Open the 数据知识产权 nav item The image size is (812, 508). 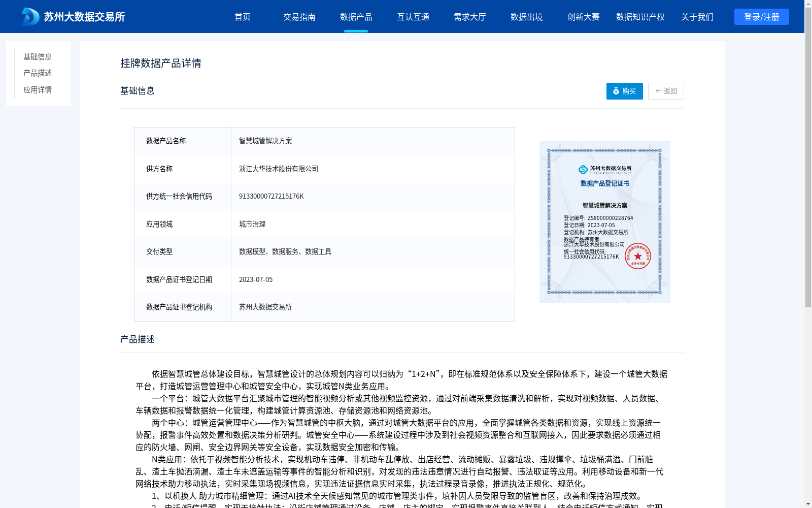click(x=640, y=17)
